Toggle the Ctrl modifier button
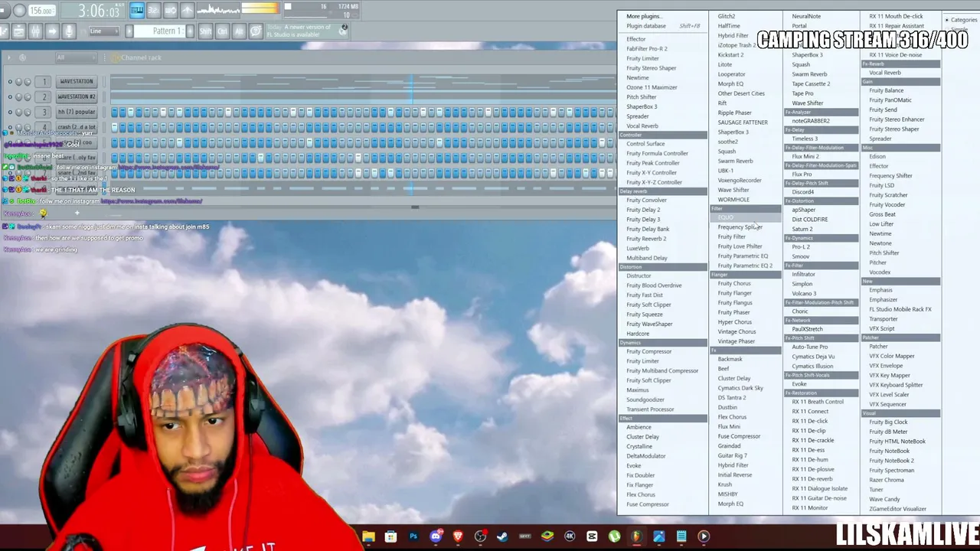The image size is (980, 551). (222, 31)
